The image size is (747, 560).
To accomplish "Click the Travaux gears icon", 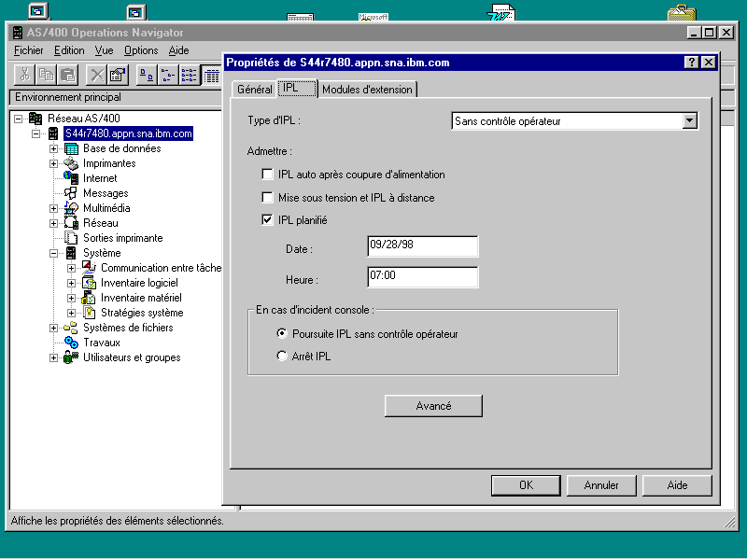I will (71, 343).
